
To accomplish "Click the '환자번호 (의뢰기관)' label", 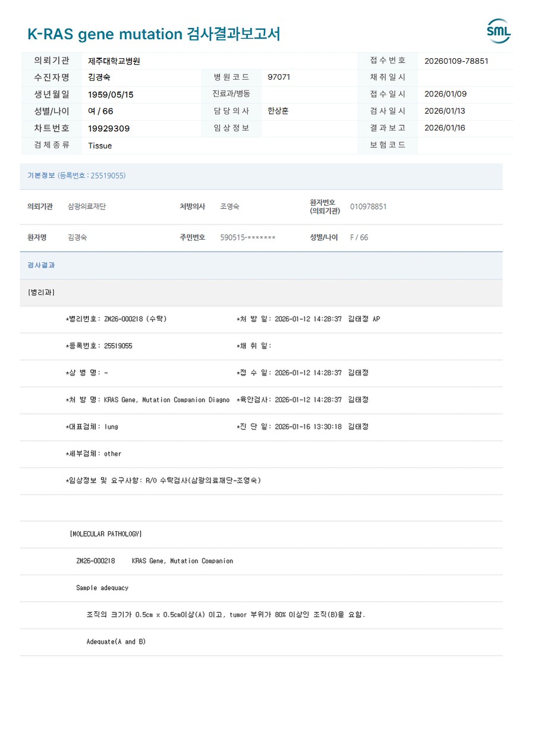I will (325, 207).
